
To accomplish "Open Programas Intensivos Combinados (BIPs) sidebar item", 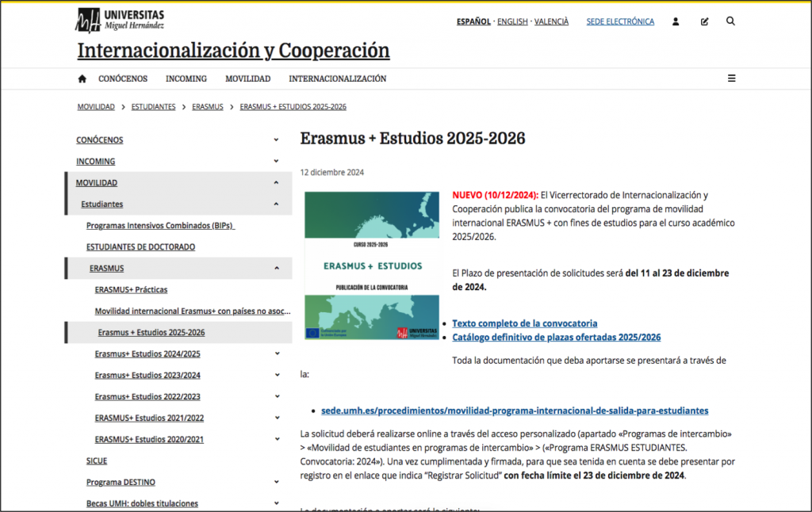I will (160, 226).
